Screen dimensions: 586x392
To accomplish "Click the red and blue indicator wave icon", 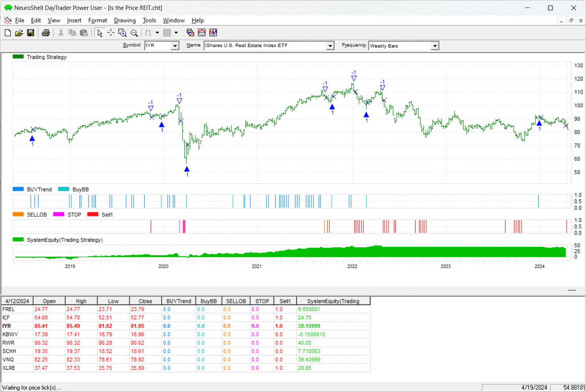I will (x=213, y=33).
